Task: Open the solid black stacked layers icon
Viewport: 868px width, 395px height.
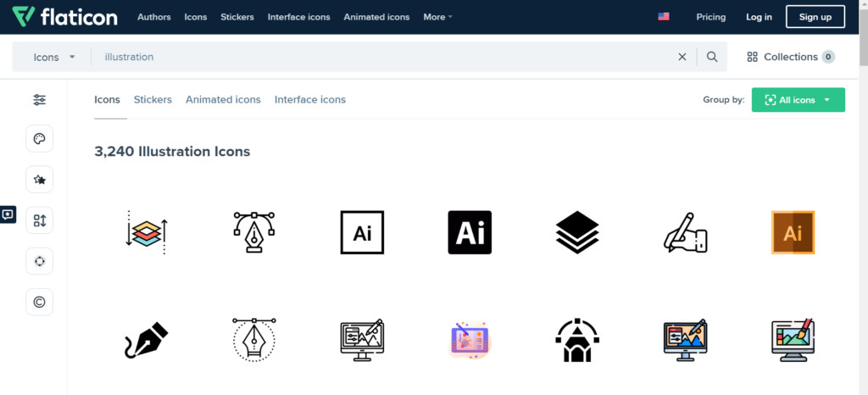Action: (x=577, y=232)
